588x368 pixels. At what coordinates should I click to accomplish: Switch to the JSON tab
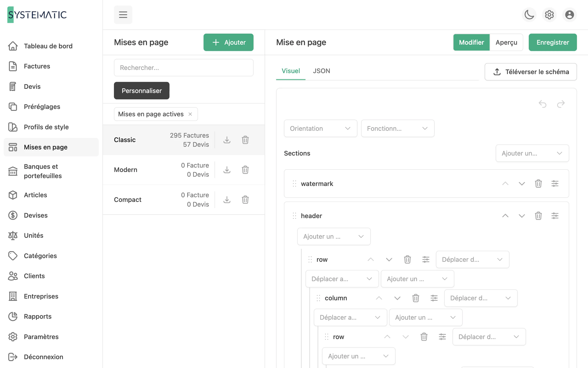coord(321,71)
